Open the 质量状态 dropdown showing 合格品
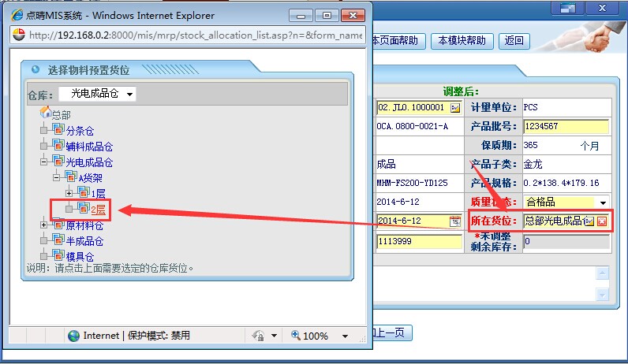 tap(604, 202)
